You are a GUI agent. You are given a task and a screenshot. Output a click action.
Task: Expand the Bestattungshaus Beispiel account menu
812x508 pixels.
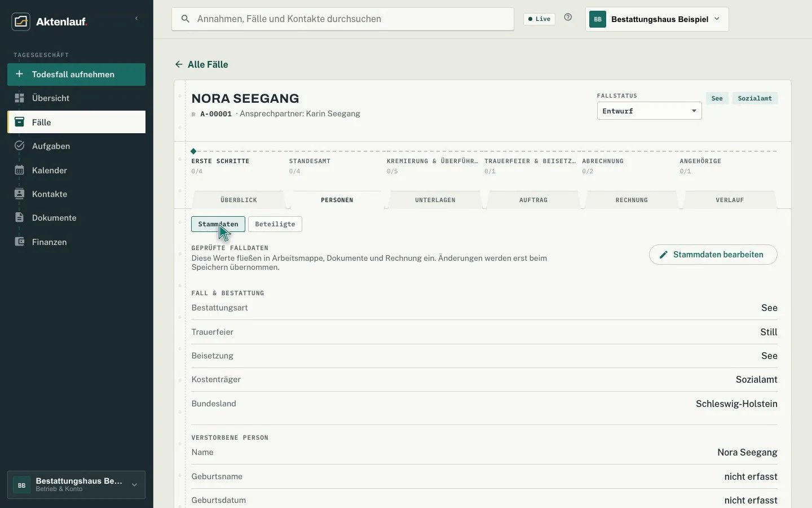(x=657, y=19)
